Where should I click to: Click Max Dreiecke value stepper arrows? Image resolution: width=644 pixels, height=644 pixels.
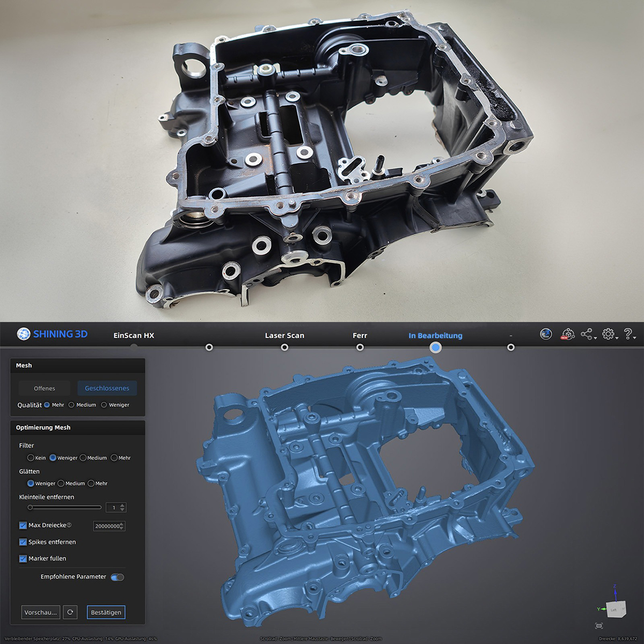click(122, 526)
